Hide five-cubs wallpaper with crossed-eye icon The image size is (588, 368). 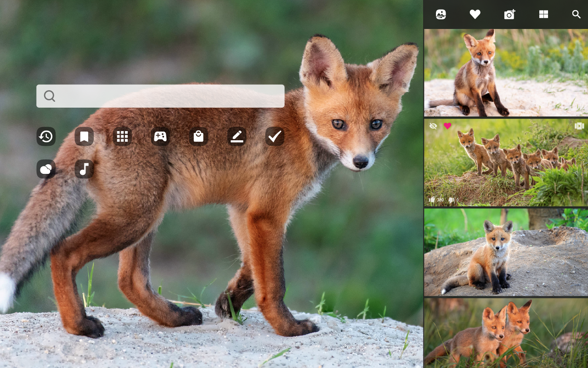[x=433, y=126]
